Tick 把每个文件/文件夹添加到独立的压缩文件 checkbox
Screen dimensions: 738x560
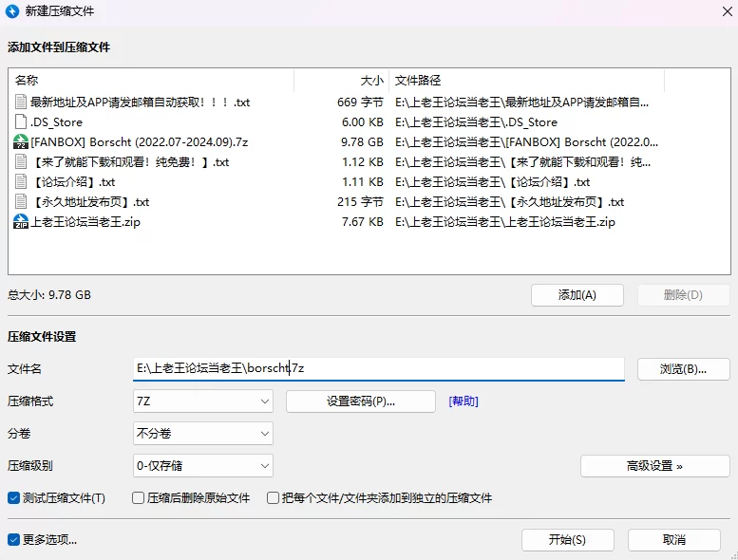(x=274, y=498)
